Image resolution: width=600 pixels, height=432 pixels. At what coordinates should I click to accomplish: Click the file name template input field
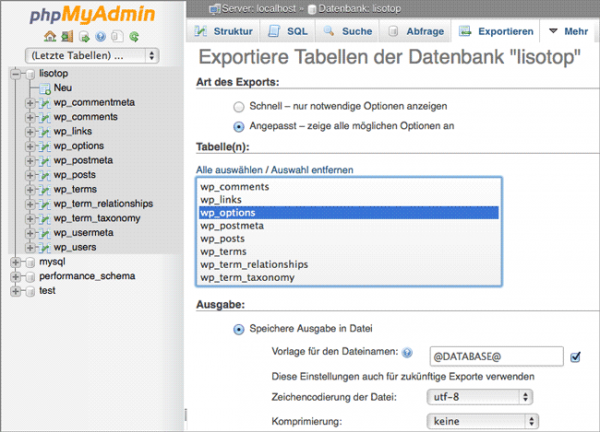click(x=496, y=357)
